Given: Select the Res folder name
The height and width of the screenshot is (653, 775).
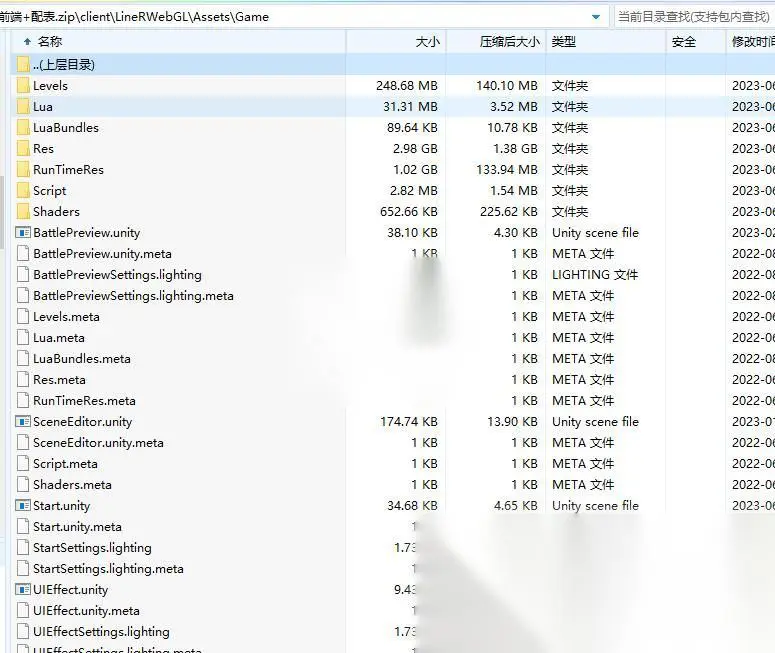Looking at the screenshot, I should pos(43,149).
